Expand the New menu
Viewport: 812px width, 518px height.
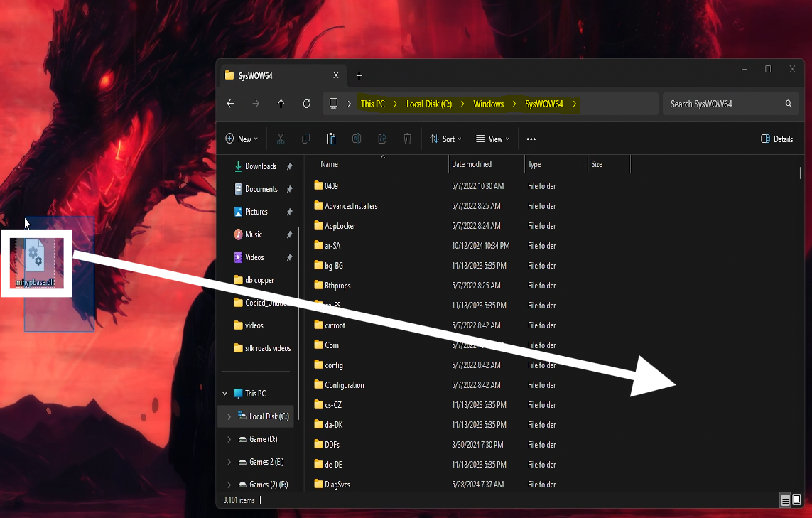[242, 139]
